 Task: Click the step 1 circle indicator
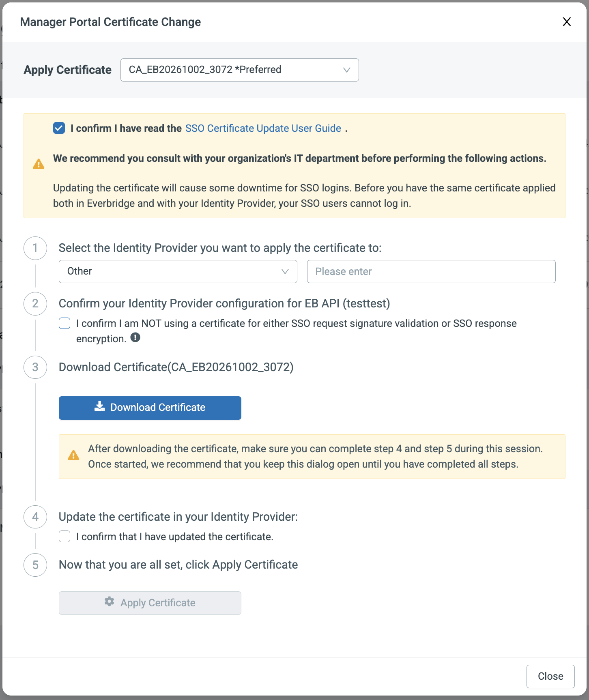(x=35, y=248)
